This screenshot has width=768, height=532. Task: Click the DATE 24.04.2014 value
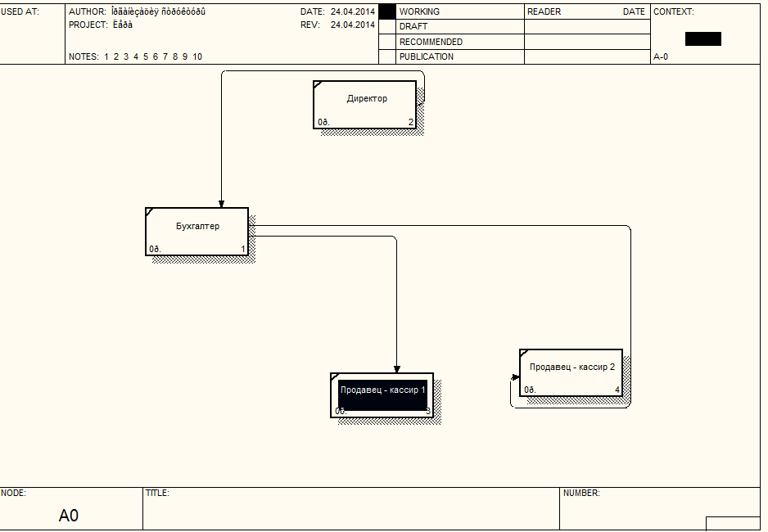(353, 11)
